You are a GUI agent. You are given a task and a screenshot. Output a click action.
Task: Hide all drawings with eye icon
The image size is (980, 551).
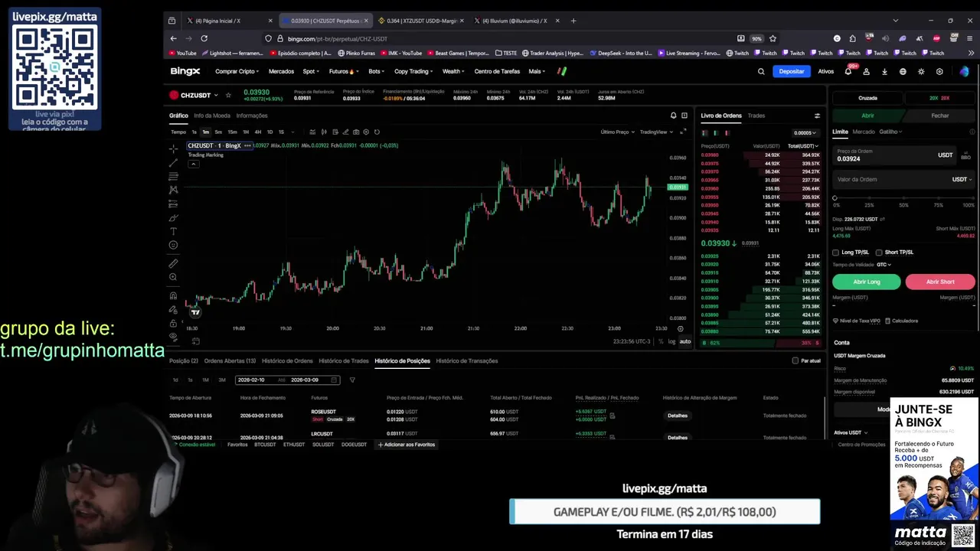(174, 337)
